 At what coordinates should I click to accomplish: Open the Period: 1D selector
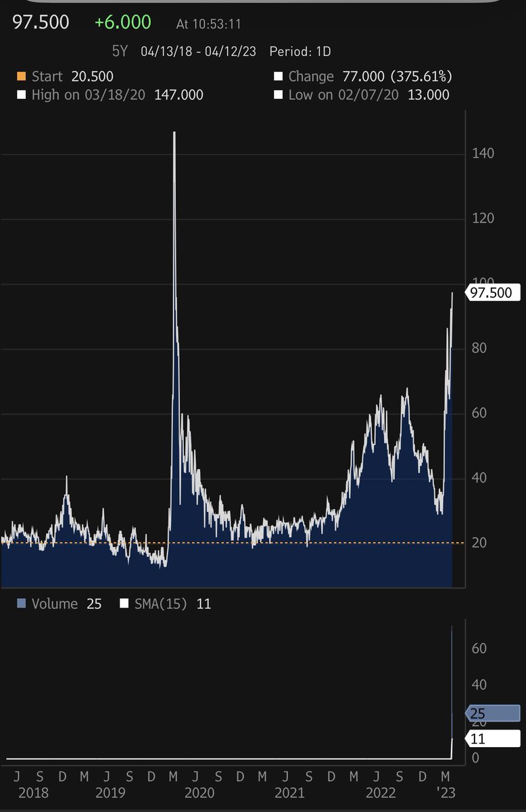(300, 51)
